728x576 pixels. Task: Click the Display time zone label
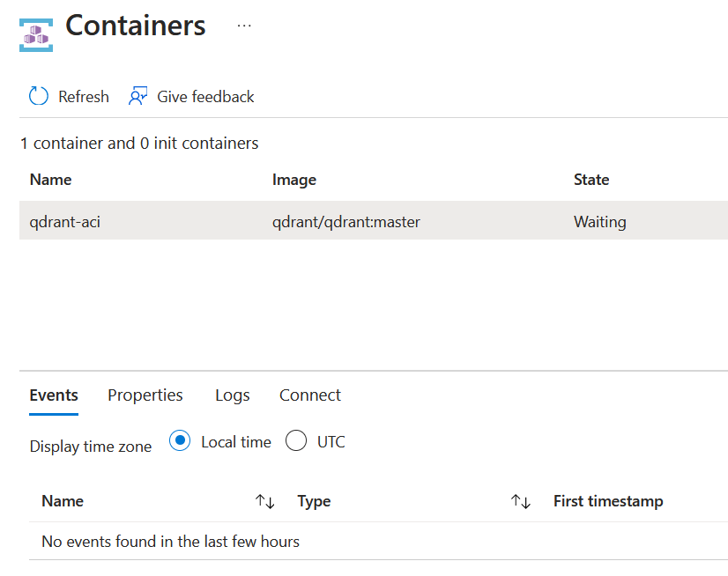[91, 447]
